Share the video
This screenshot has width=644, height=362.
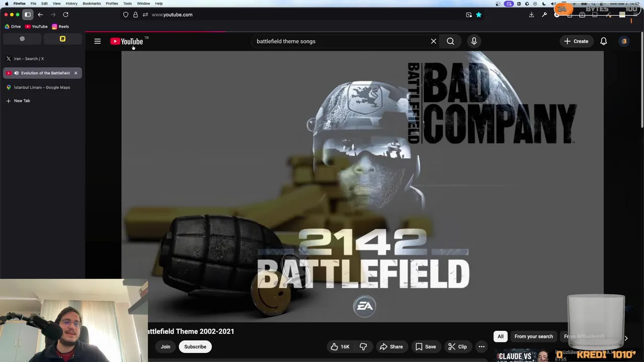coord(391,346)
